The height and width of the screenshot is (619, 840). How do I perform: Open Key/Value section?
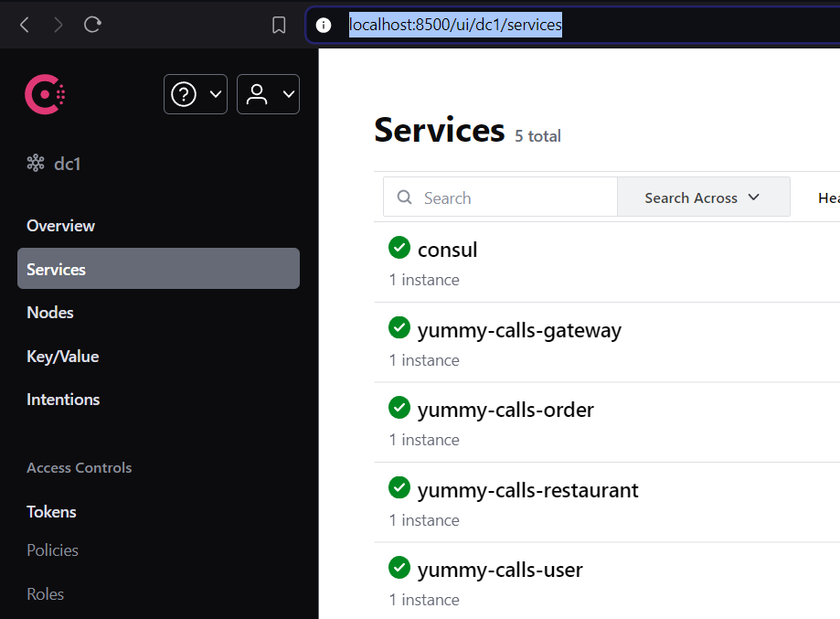[x=63, y=357]
